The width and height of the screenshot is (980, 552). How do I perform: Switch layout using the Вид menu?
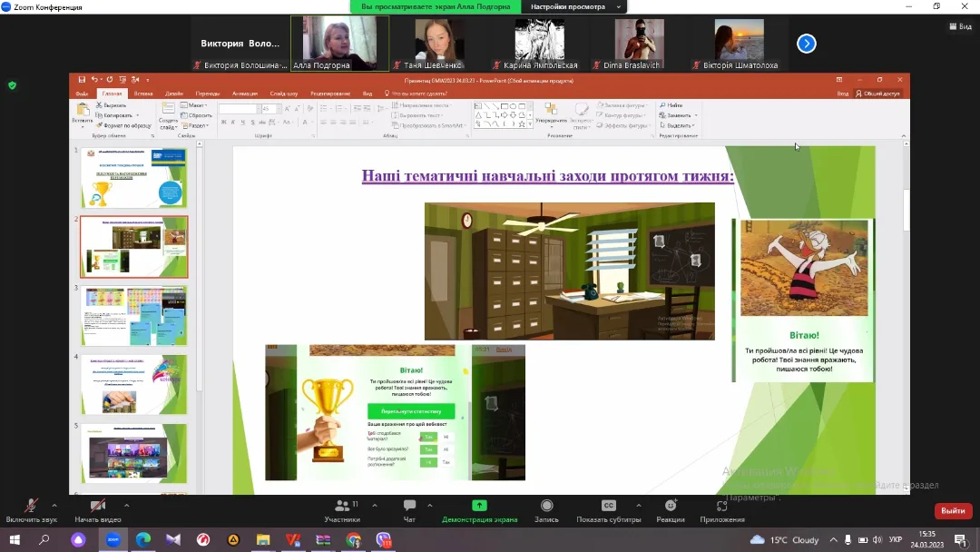point(960,26)
